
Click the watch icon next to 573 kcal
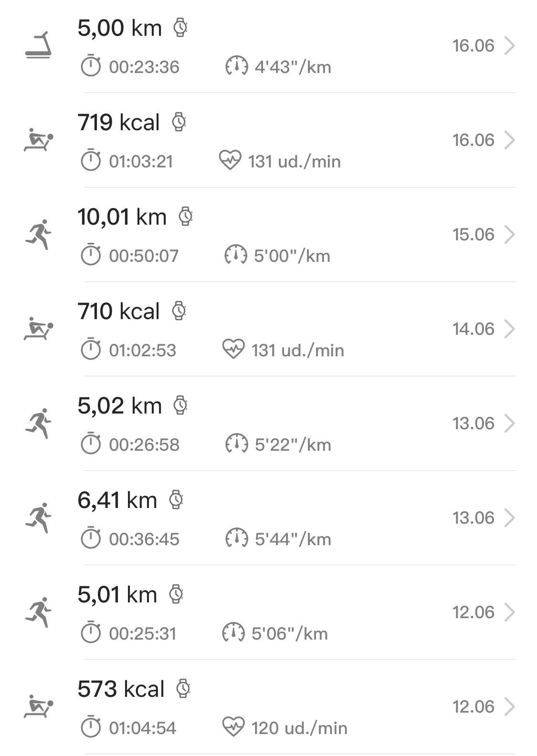(183, 688)
